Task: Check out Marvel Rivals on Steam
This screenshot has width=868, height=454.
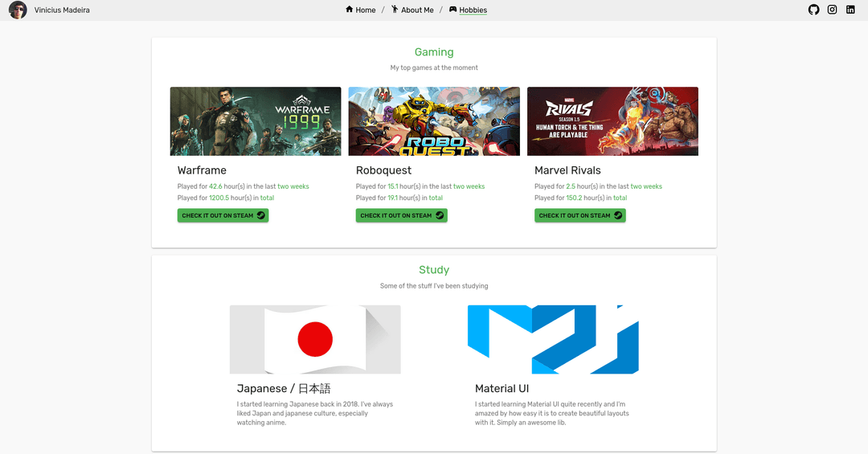Action: click(x=580, y=215)
